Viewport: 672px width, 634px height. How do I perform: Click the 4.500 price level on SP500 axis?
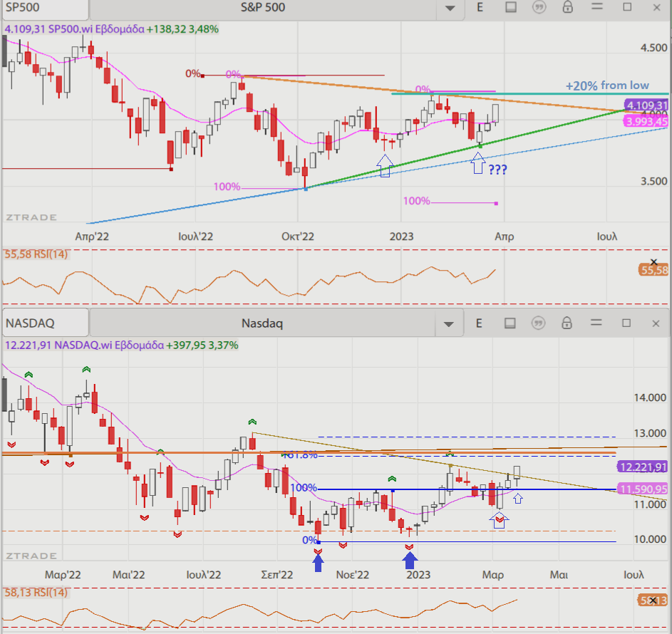pos(654,48)
